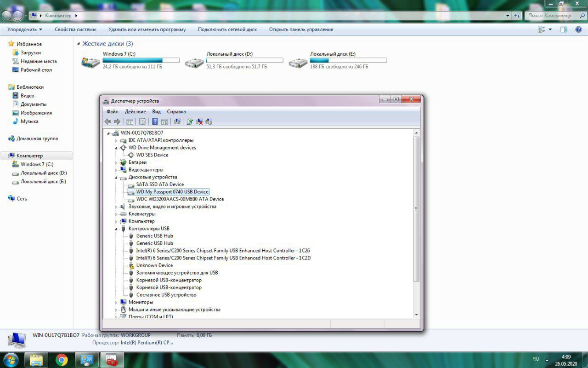
Task: Click the RU language indicator in the tray
Action: click(x=536, y=359)
